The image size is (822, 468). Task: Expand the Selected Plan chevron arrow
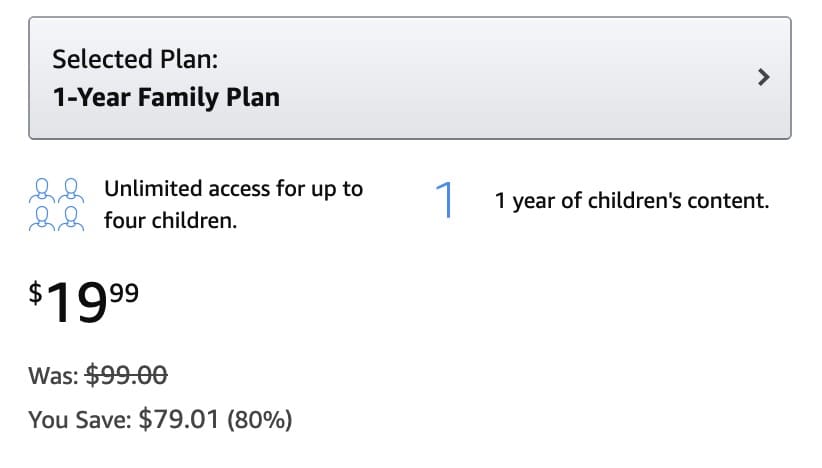coord(764,77)
